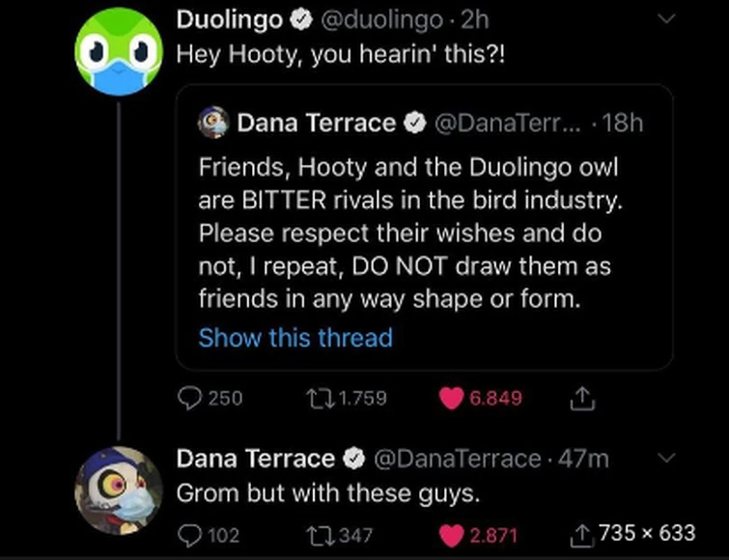
Task: Click the Duolingo display name
Action: [229, 19]
